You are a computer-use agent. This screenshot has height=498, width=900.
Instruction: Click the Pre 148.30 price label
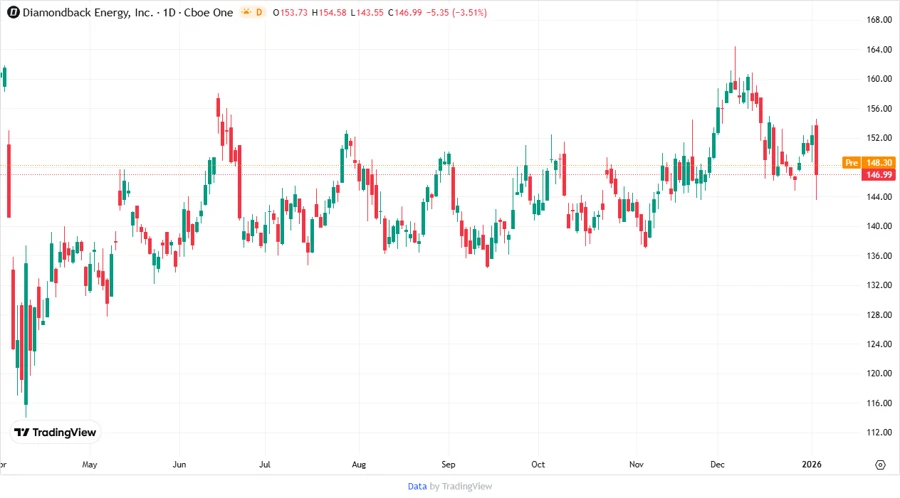pos(868,163)
